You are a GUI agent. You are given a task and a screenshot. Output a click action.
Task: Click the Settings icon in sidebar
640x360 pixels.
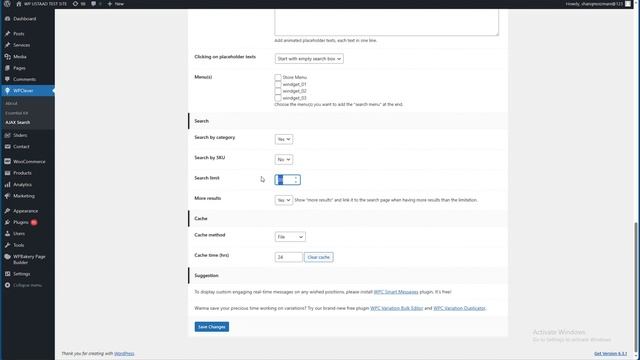point(7,274)
